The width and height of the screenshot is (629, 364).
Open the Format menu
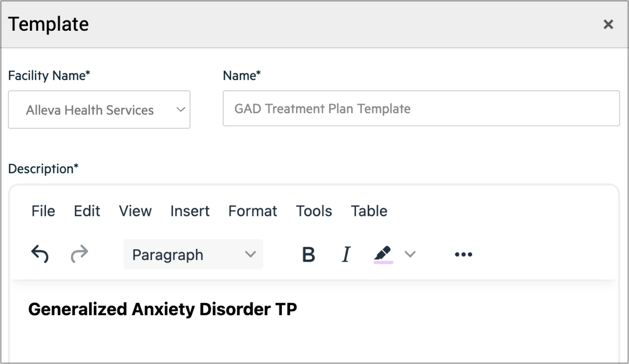coord(253,211)
